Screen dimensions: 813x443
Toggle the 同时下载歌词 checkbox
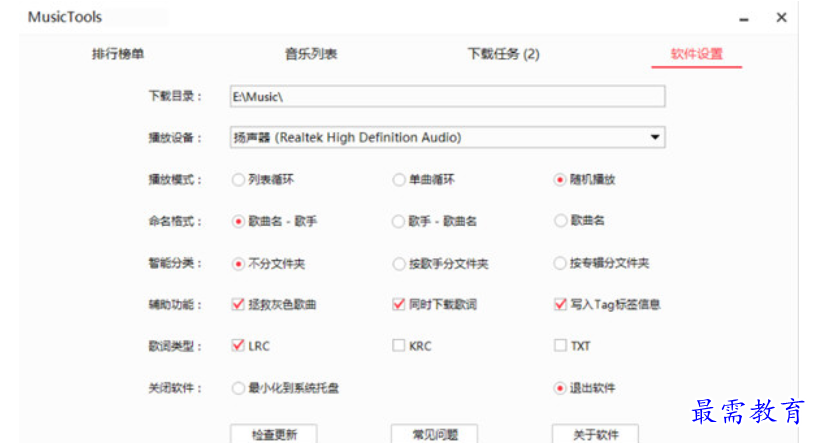398,304
